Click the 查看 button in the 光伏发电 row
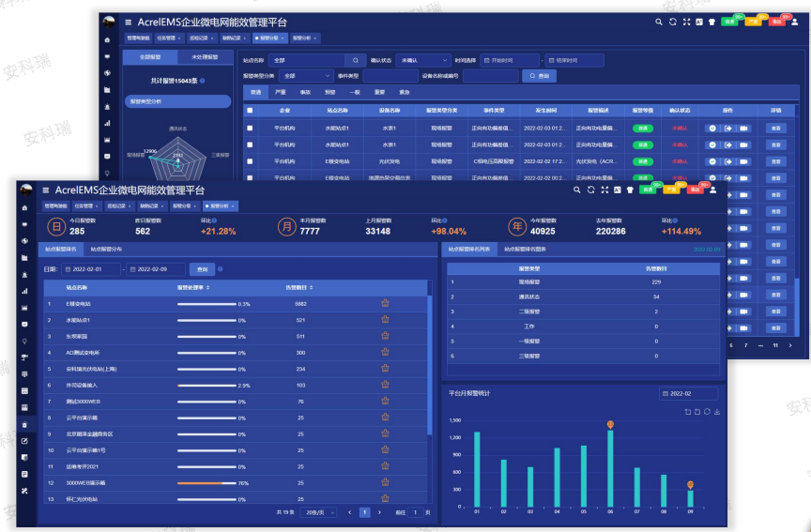This screenshot has width=811, height=532. pos(776,161)
